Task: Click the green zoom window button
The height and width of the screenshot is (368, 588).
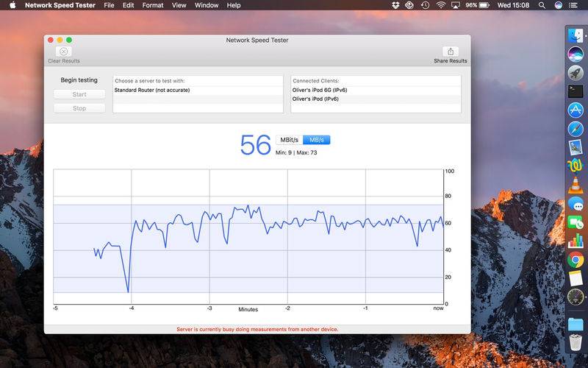Action: (x=69, y=40)
